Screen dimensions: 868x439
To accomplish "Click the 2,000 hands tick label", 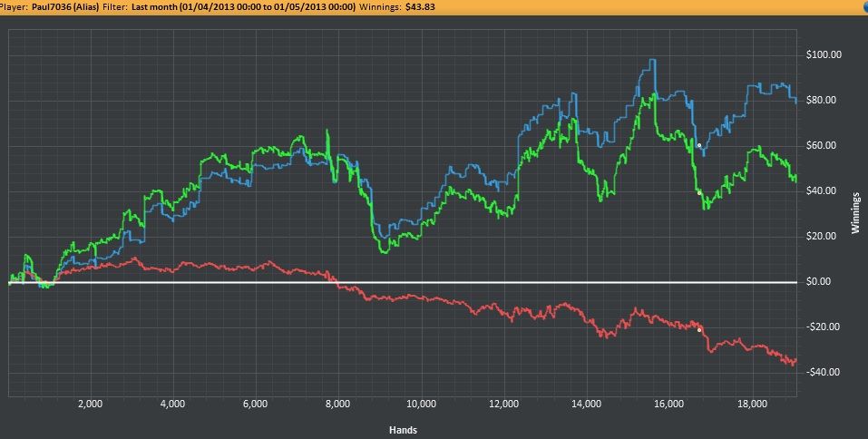I will (89, 404).
